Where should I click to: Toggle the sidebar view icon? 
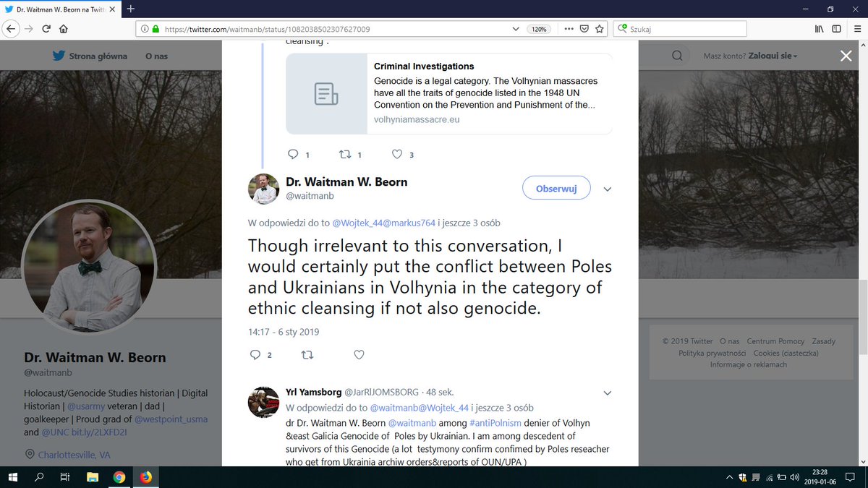(x=836, y=29)
